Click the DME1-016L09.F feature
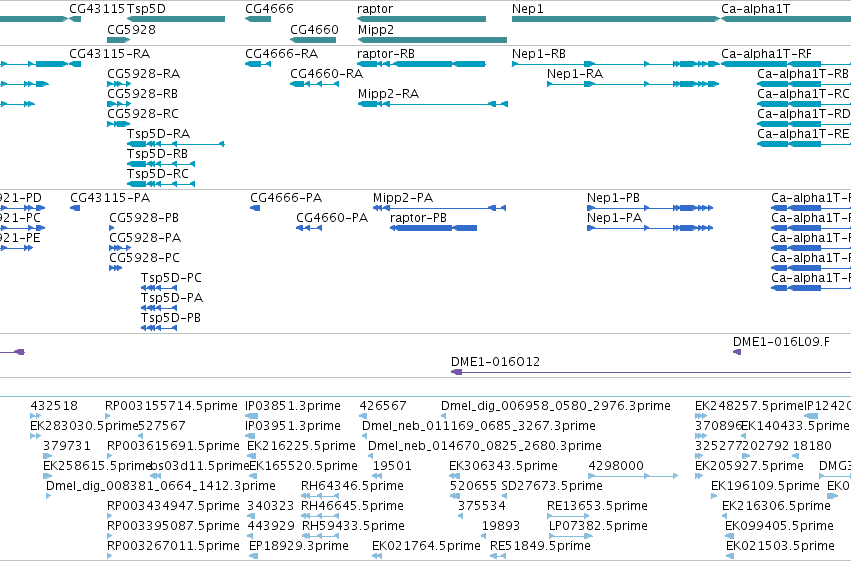Screen dimensions: 851x561 [781, 342]
